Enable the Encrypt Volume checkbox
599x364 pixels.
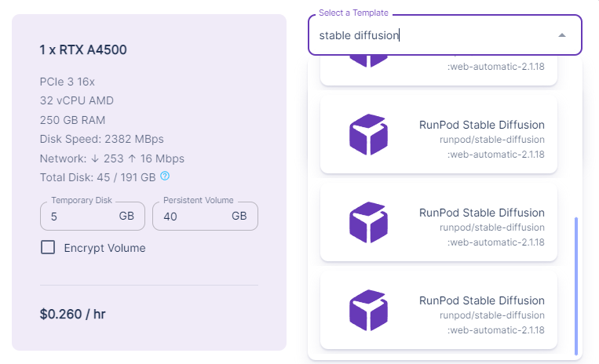point(48,248)
